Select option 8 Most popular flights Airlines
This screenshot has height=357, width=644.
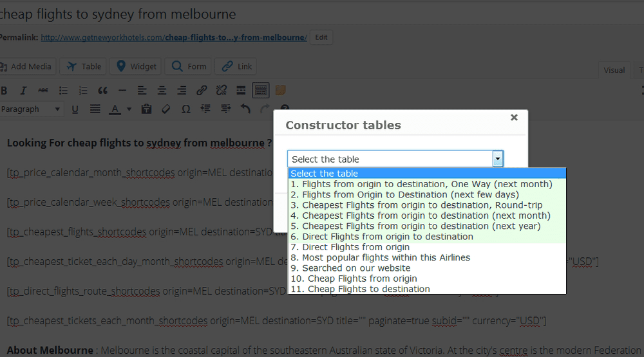coord(427,258)
